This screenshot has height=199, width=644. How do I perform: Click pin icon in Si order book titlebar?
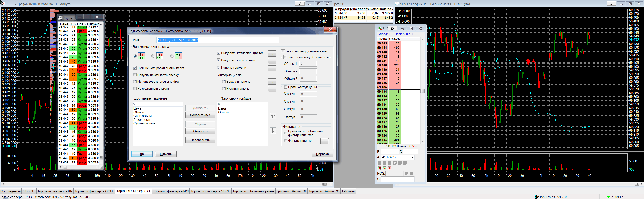pos(392,28)
